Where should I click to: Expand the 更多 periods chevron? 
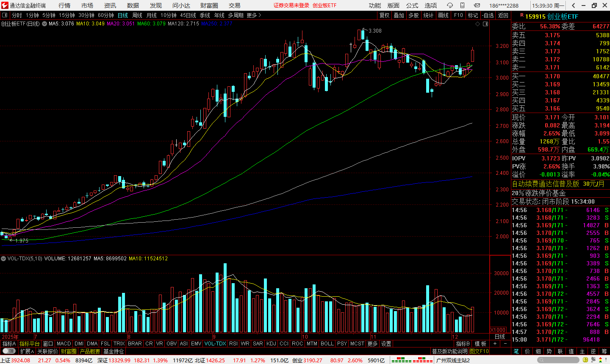[x=254, y=15]
